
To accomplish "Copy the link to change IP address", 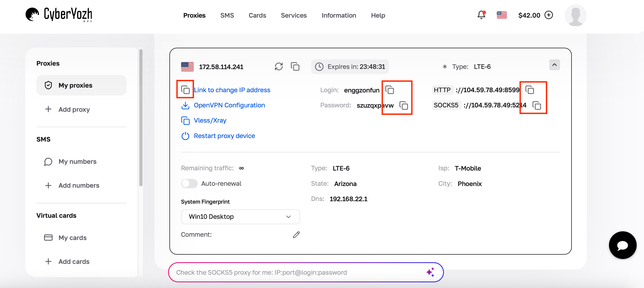I will [x=185, y=89].
